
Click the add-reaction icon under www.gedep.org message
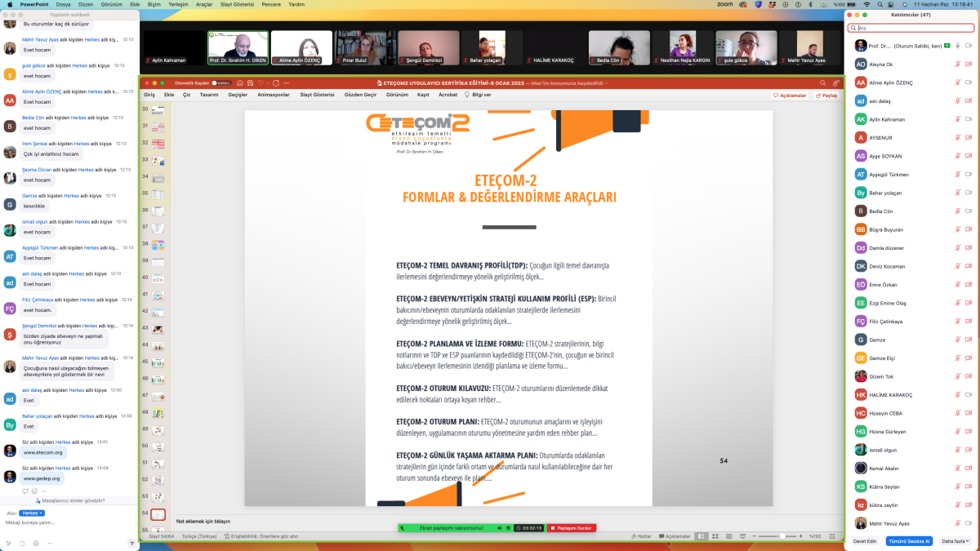click(x=34, y=491)
